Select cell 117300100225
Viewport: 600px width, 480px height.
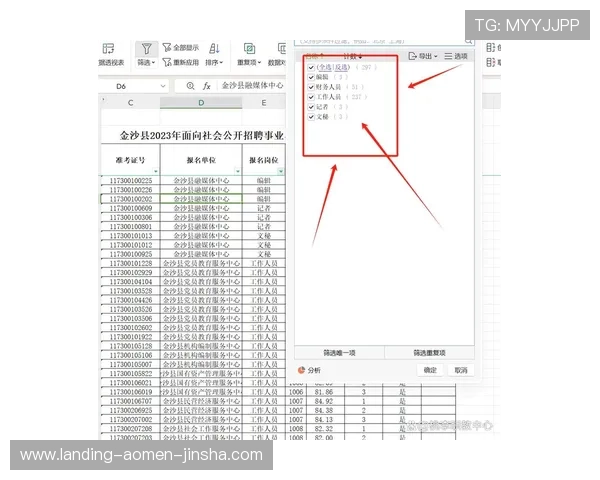click(x=130, y=180)
